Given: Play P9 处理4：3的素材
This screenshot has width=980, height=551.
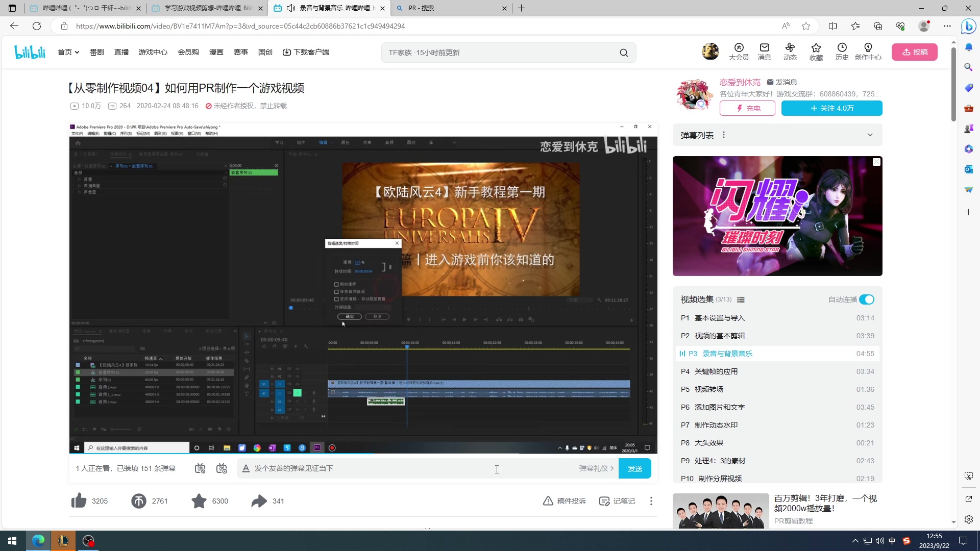Looking at the screenshot, I should 777,461.
